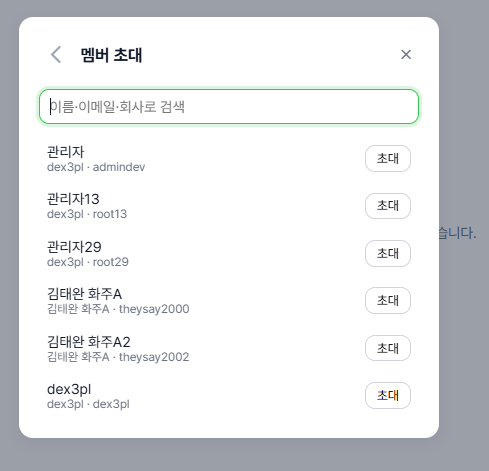The height and width of the screenshot is (471, 489).
Task: Invite 관리자 with the 초대 button
Action: (x=388, y=158)
